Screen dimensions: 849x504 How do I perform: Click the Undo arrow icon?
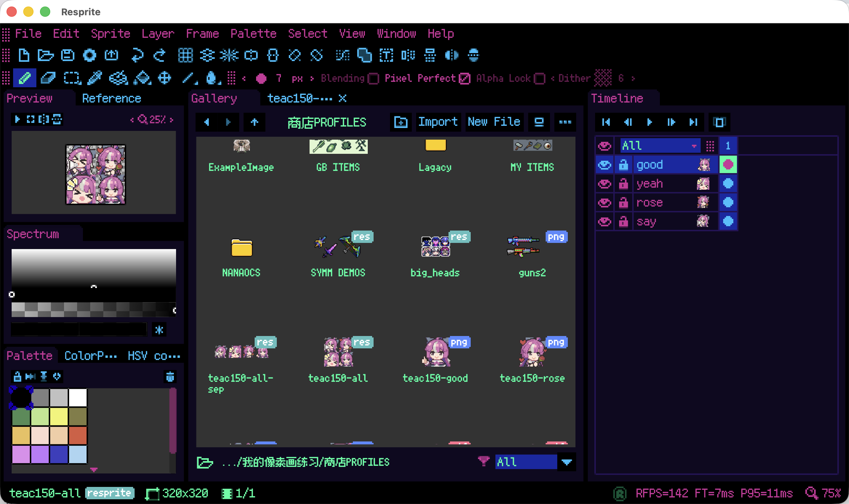tap(137, 55)
